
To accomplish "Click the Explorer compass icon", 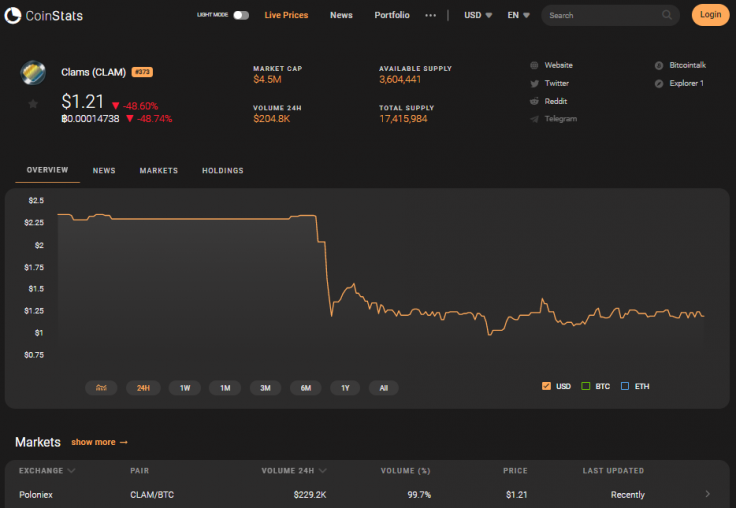I will pos(659,84).
